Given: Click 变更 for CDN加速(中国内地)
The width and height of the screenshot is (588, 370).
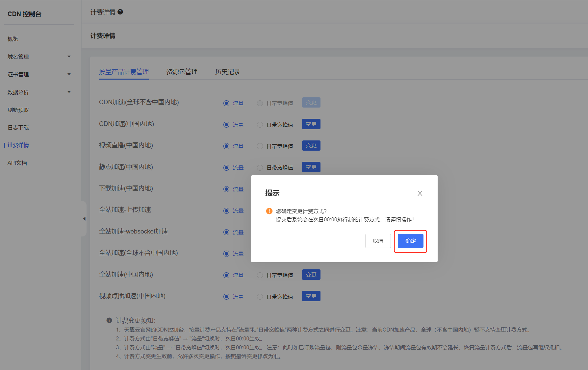Looking at the screenshot, I should [311, 124].
